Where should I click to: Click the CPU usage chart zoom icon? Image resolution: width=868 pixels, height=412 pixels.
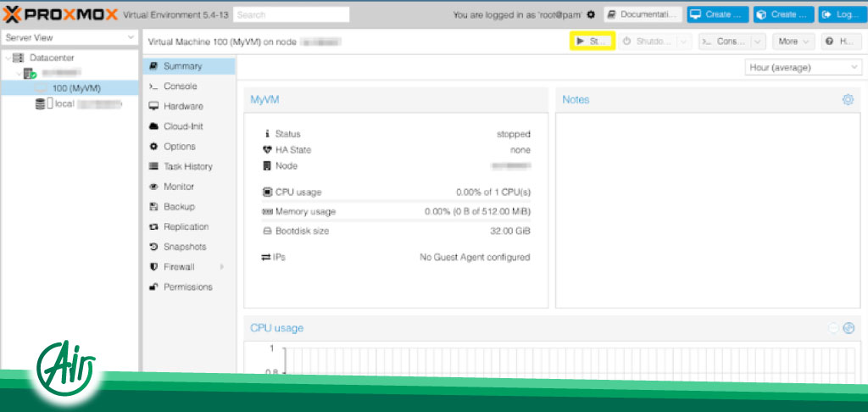(x=849, y=328)
